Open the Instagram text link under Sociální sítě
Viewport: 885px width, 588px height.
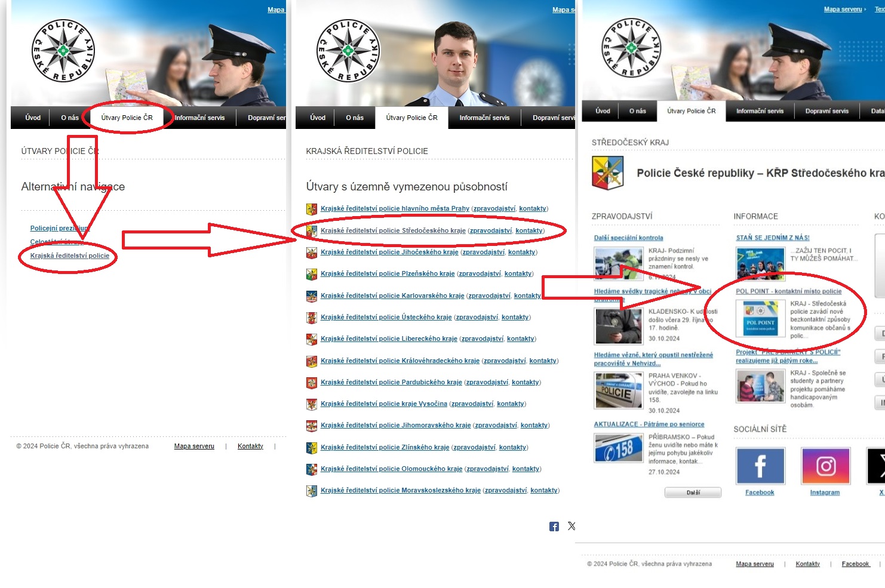825,492
